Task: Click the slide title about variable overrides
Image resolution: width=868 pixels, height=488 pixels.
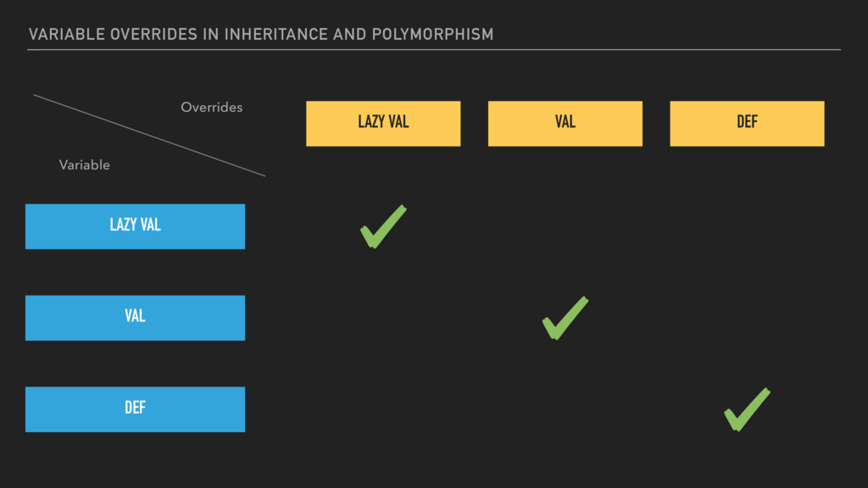Action: coord(261,34)
